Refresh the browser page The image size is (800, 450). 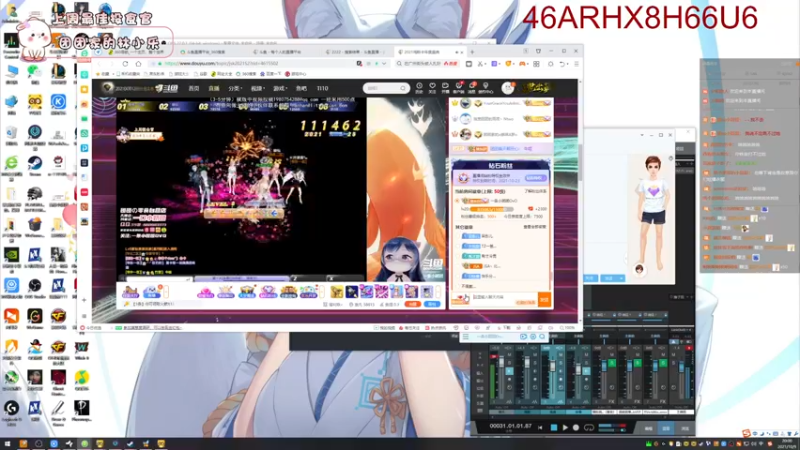(x=125, y=64)
